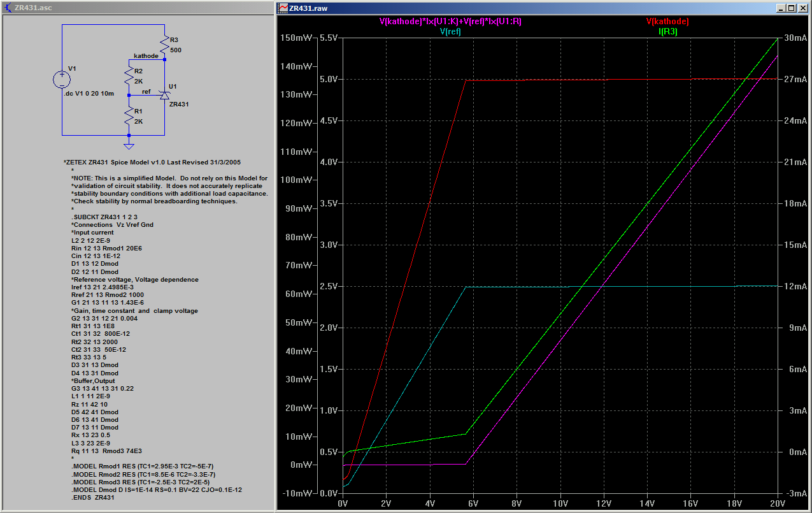The height and width of the screenshot is (513, 812).
Task: Click the V(ref) trace label
Action: pos(450,31)
